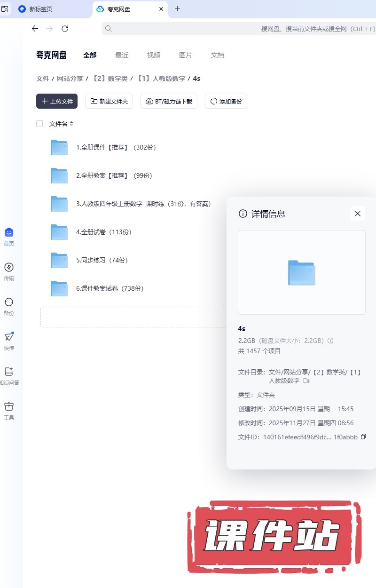The image size is (376, 588).
Task: Switch to the 文档 tab
Action: (218, 55)
